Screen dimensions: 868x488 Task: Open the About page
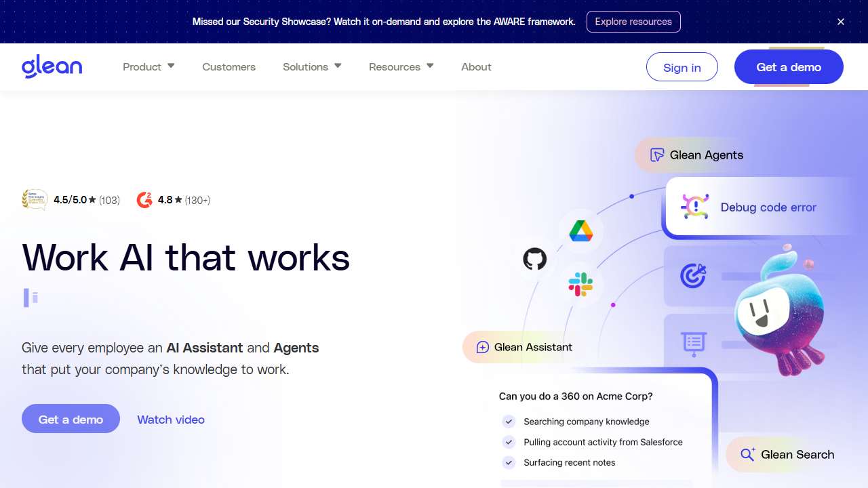476,67
